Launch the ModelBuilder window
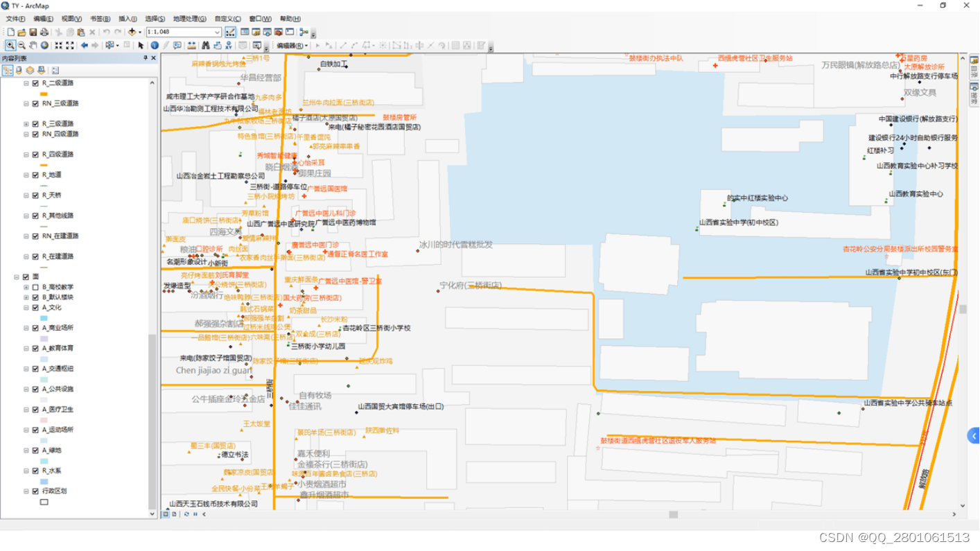980x551 pixels. [x=303, y=32]
